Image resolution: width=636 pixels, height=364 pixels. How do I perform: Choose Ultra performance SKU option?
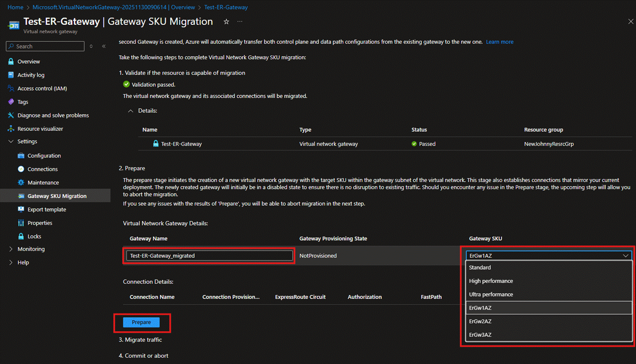tap(491, 295)
